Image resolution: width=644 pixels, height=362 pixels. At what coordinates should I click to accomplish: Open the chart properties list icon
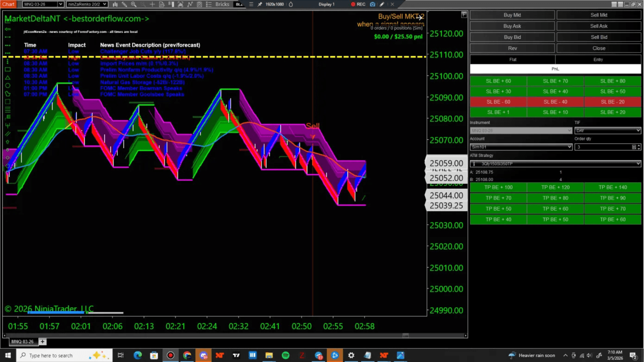pos(209,4)
